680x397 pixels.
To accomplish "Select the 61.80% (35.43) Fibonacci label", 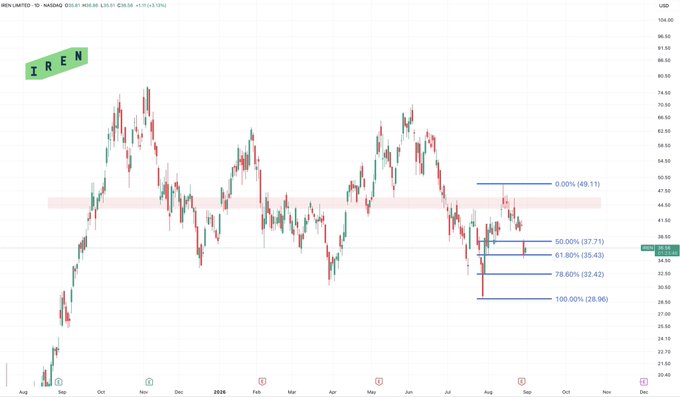I will 579,255.
